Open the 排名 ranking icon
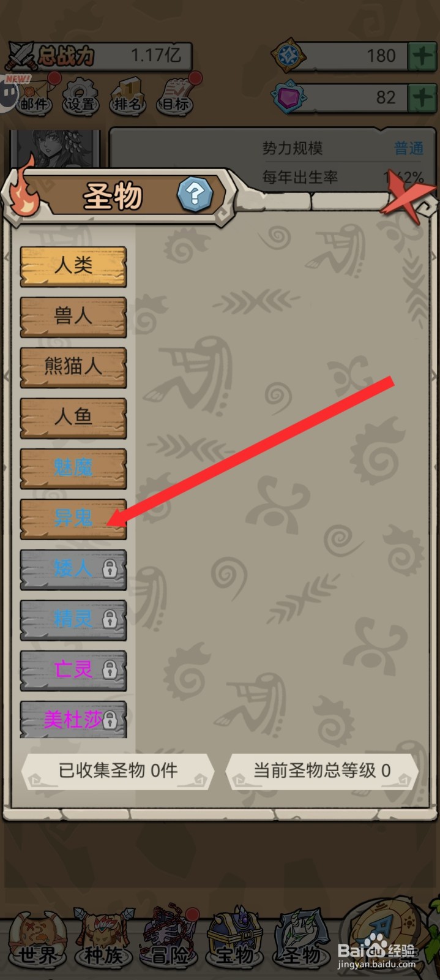Screen dimensions: 440x980 pos(128,95)
